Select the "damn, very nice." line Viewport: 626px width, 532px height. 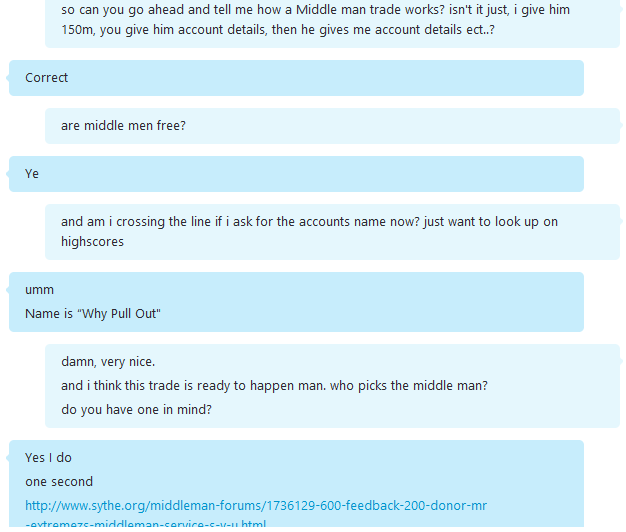(108, 362)
